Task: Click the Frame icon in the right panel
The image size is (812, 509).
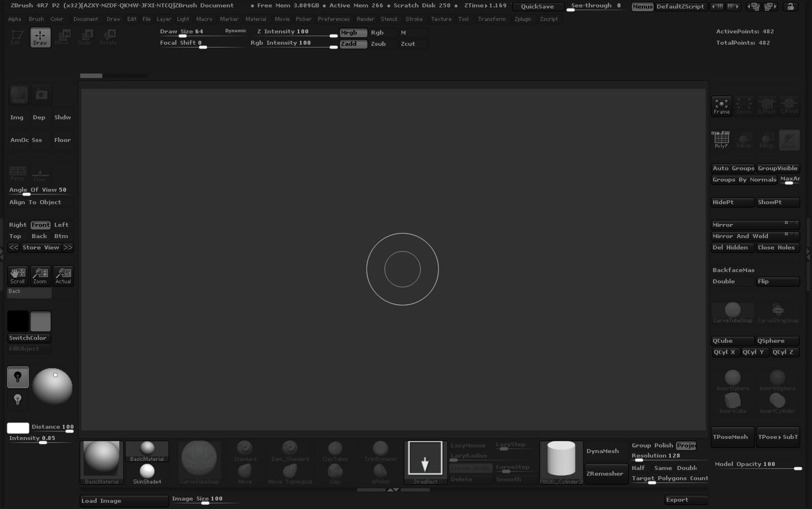Action: [x=721, y=106]
